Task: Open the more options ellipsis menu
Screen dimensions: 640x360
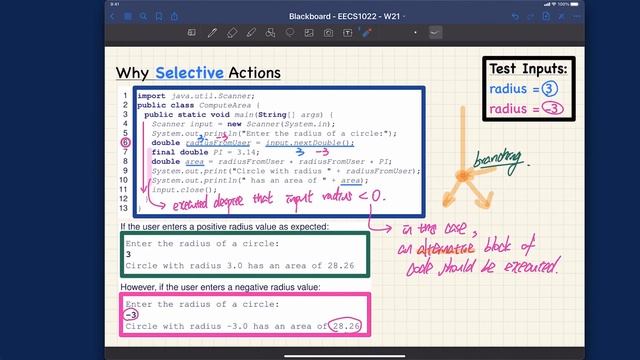Action: [x=577, y=17]
